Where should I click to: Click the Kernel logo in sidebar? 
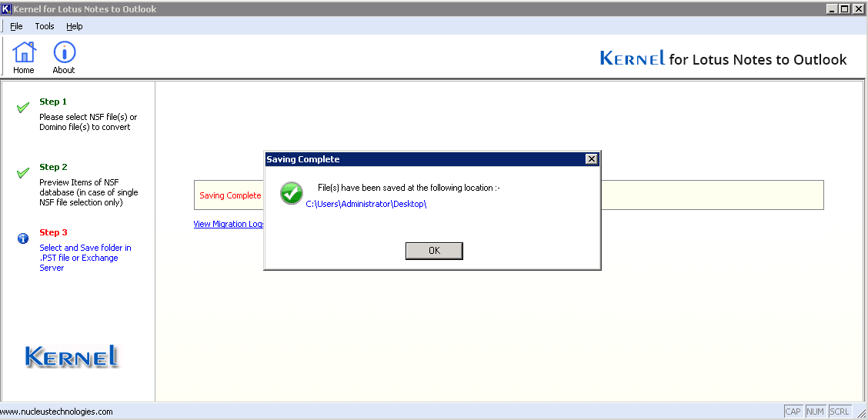click(72, 356)
